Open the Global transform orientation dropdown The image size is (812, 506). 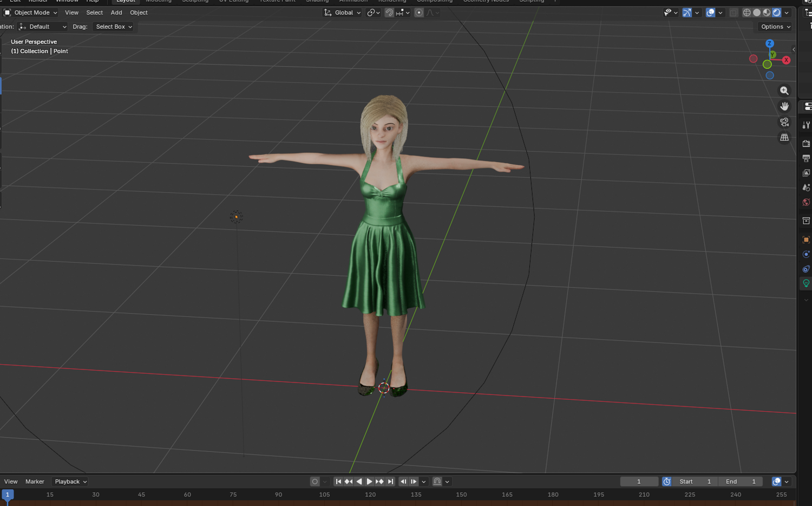[343, 12]
